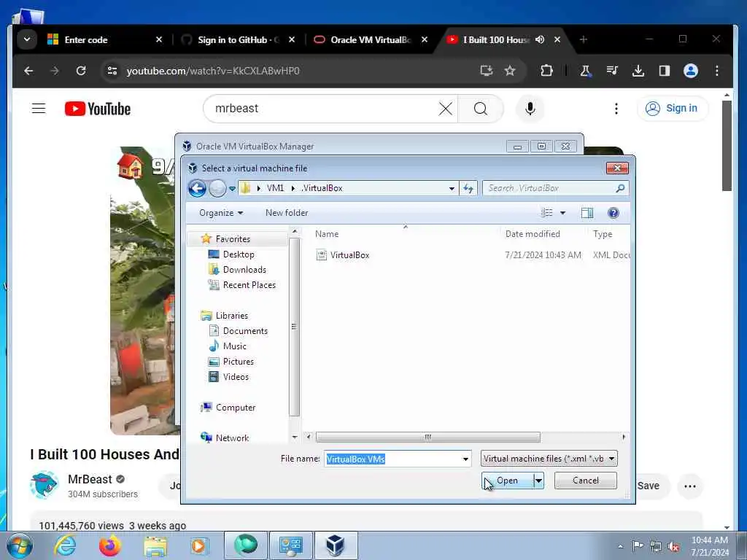Open the Videos library

[236, 377]
